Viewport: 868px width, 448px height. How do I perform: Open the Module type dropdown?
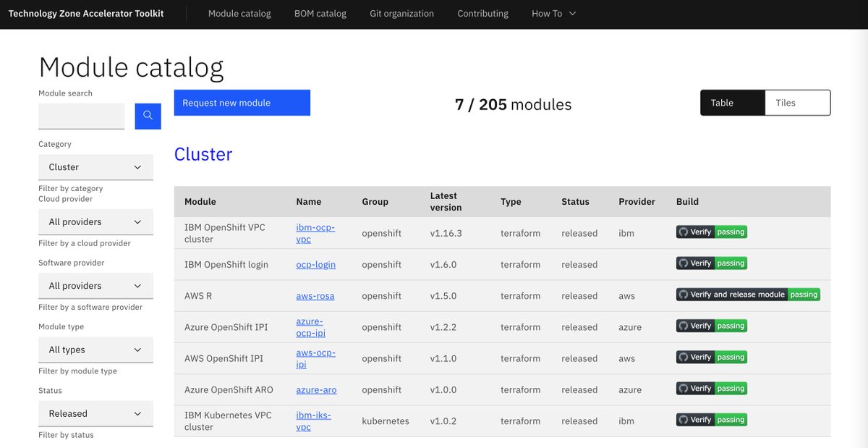pyautogui.click(x=95, y=350)
